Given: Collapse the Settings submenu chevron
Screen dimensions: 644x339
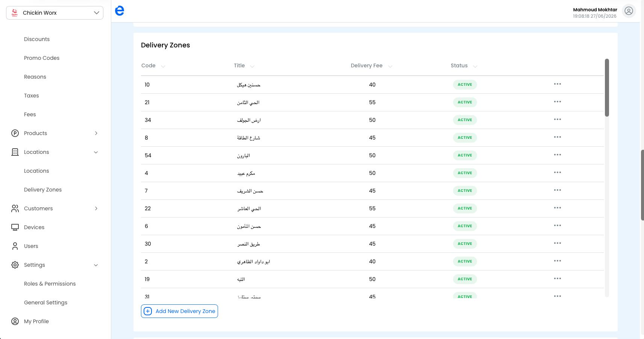Looking at the screenshot, I should point(96,265).
